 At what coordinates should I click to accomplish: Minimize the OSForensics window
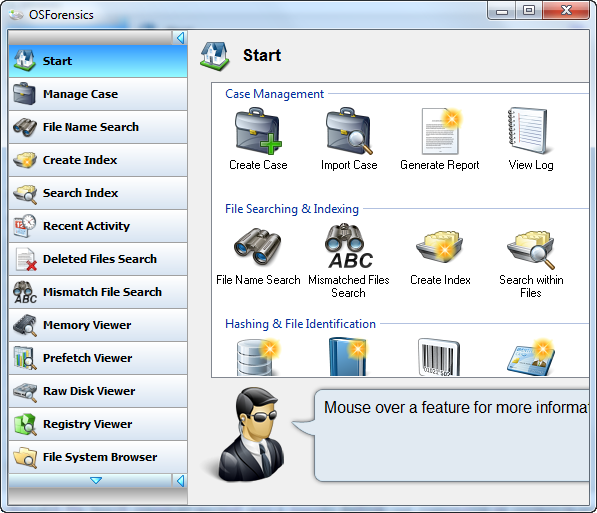502,11
